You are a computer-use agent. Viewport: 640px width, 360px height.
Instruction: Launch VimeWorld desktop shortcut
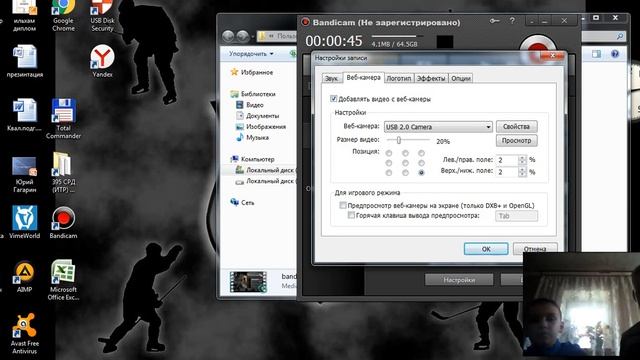[x=24, y=222]
